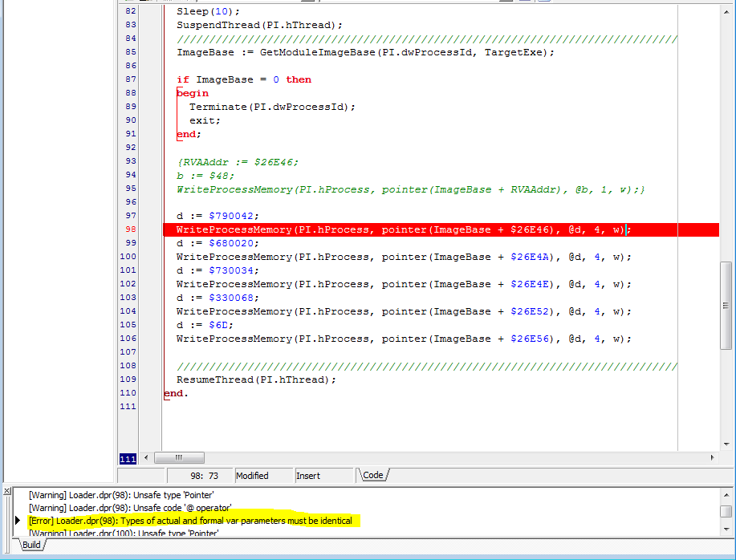Click the error arrow marker in messages
This screenshot has height=560, width=736.
tap(18, 521)
